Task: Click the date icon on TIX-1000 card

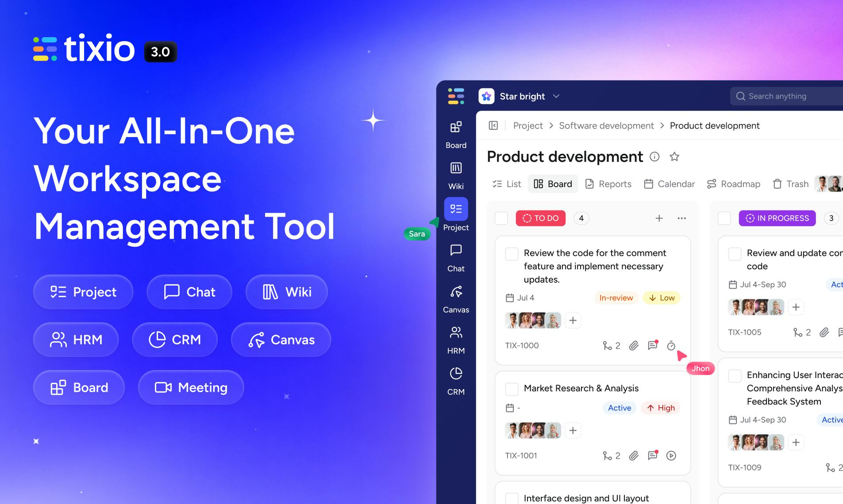Action: tap(510, 298)
